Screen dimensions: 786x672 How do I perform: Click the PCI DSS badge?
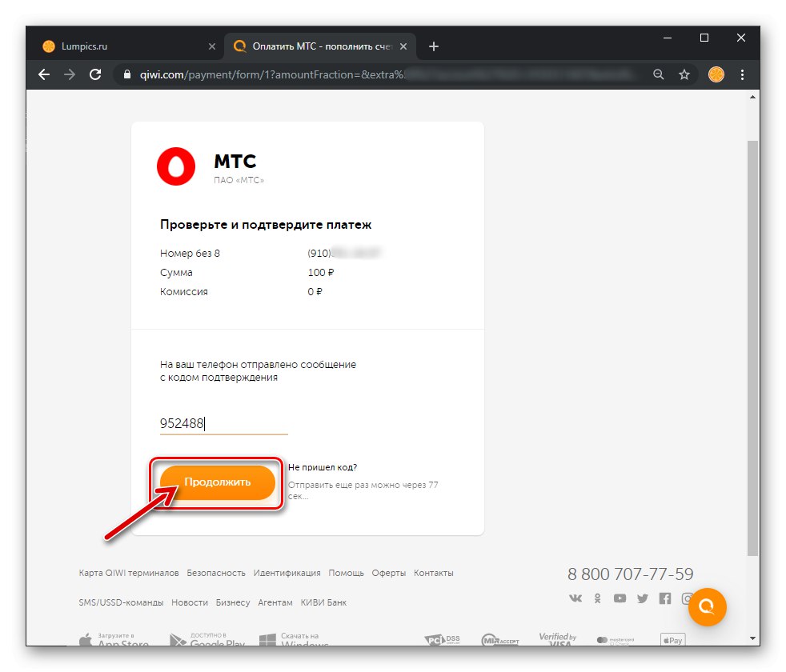pos(442,640)
